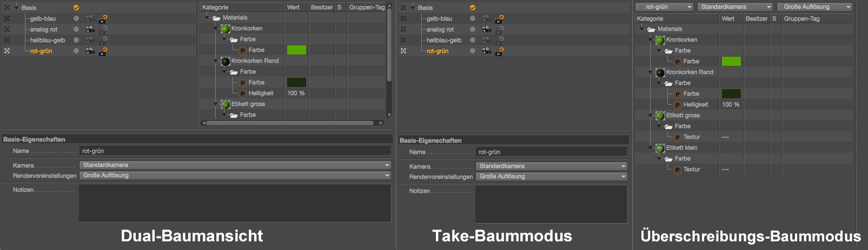Click take marker icon left of 'hellblau-gelb' in Dual-Baumansicht
The width and height of the screenshot is (868, 250).
tap(7, 40)
